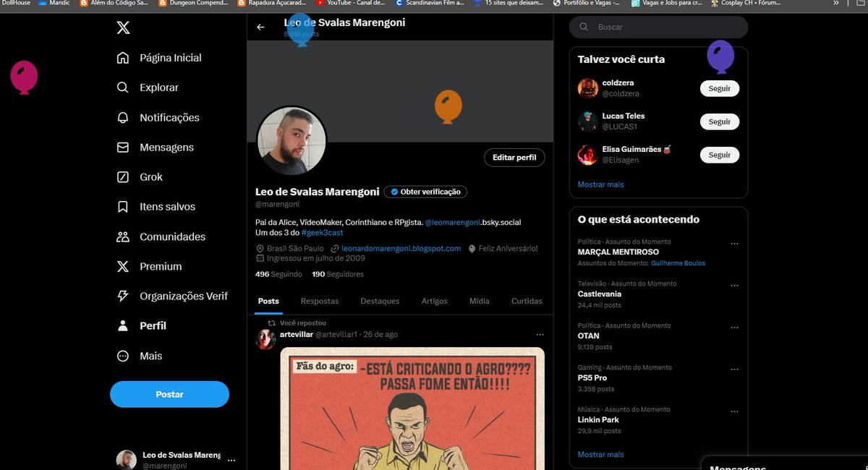The image size is (868, 470).
Task: Open Mensagens envelope icon
Action: click(x=123, y=147)
